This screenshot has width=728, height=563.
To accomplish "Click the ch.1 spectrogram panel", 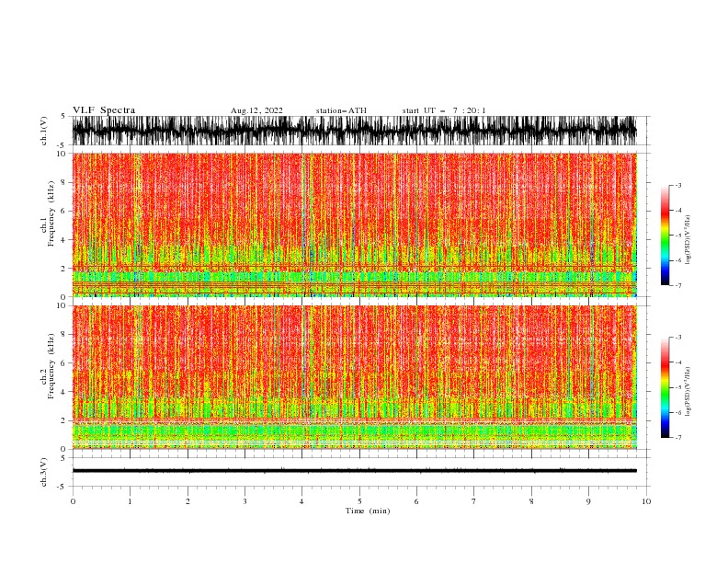I will coord(355,224).
